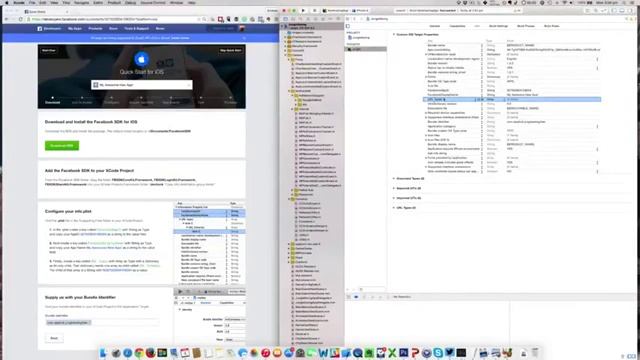Viewport: 640px width, 360px height.
Task: Open the Xcode File menu
Action: 32,2
